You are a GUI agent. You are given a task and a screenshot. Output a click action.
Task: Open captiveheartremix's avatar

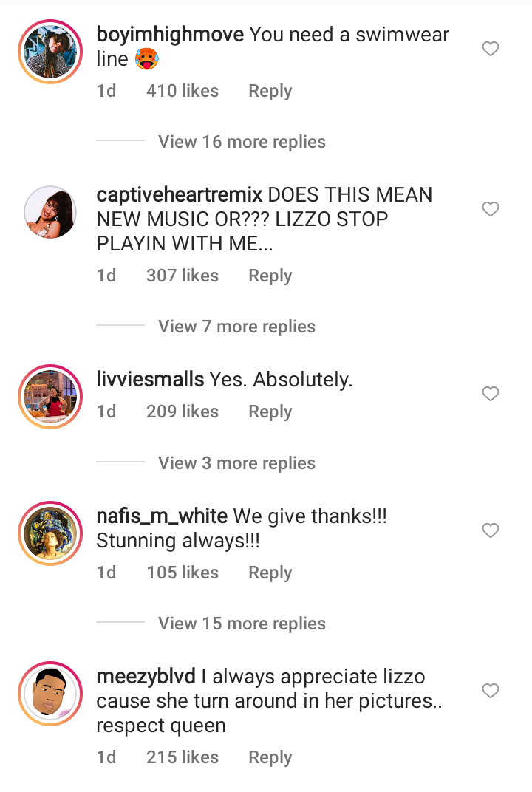pos(50,212)
